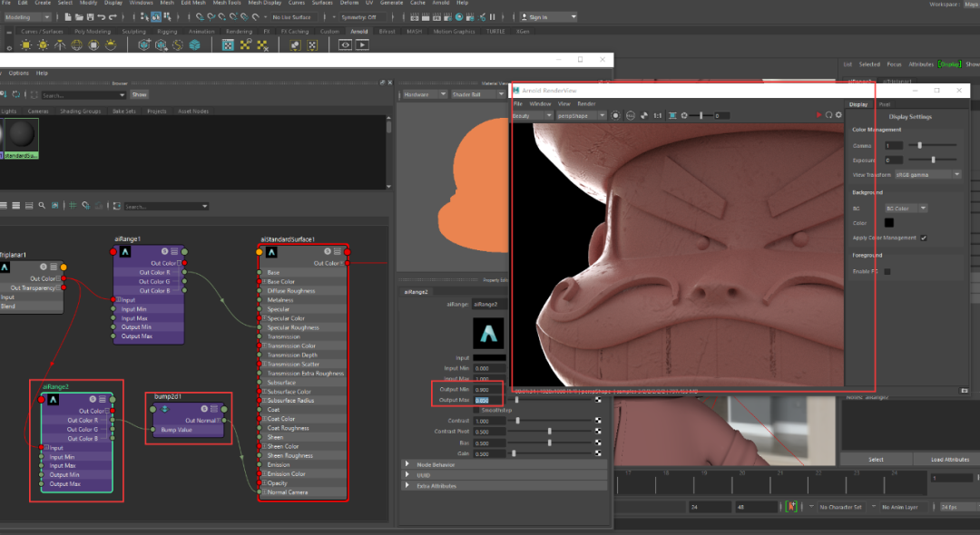Enable the Enable FG checkbox
Viewport: 980px width, 535px height.
tap(887, 271)
